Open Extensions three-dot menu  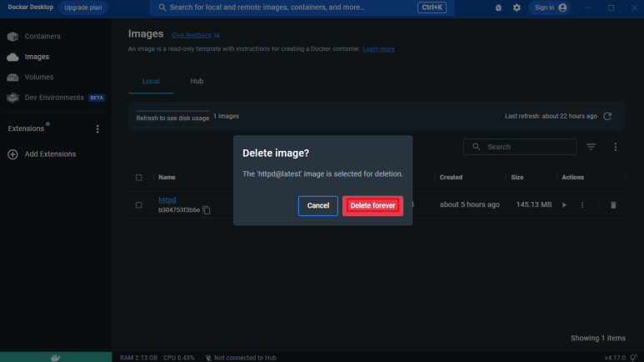pos(97,128)
